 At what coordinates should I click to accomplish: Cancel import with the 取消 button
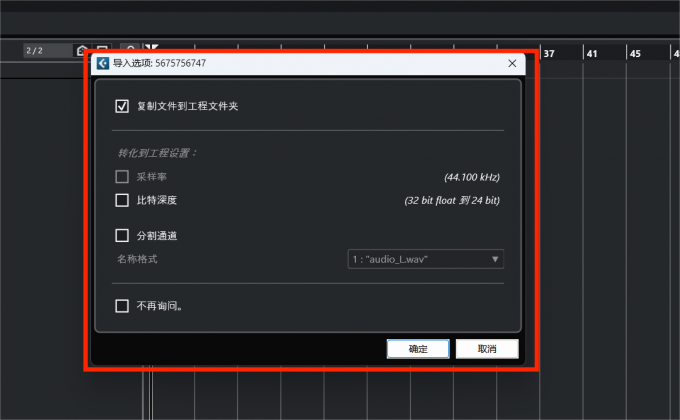[x=487, y=349]
